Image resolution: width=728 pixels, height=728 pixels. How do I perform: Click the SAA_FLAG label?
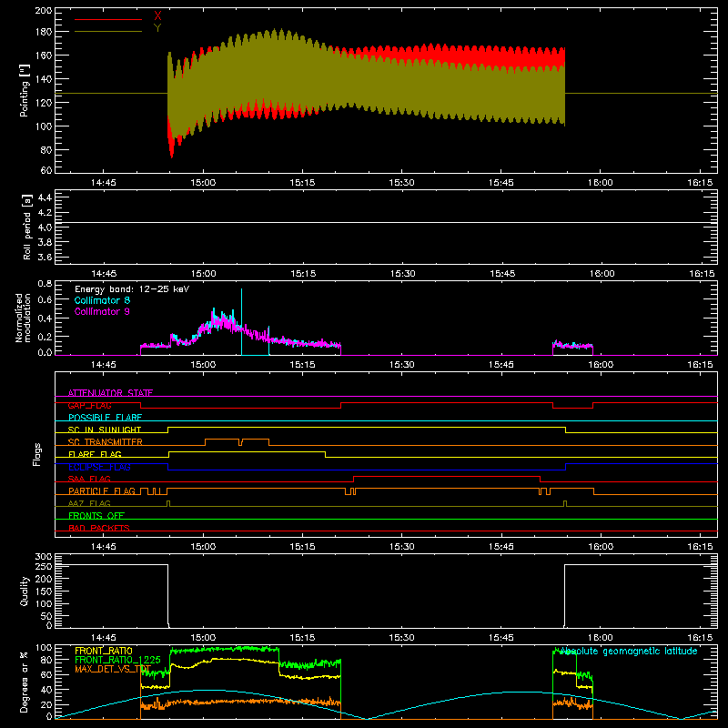click(x=89, y=479)
